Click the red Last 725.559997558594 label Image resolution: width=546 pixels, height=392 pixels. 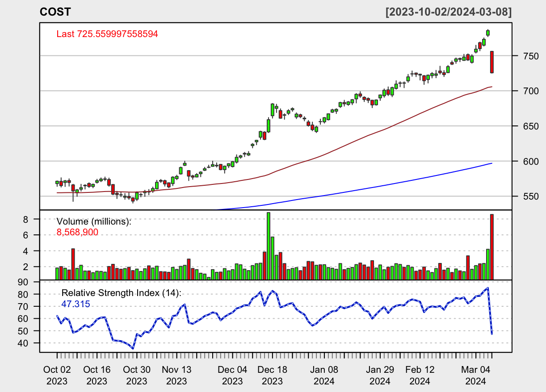tap(107, 34)
